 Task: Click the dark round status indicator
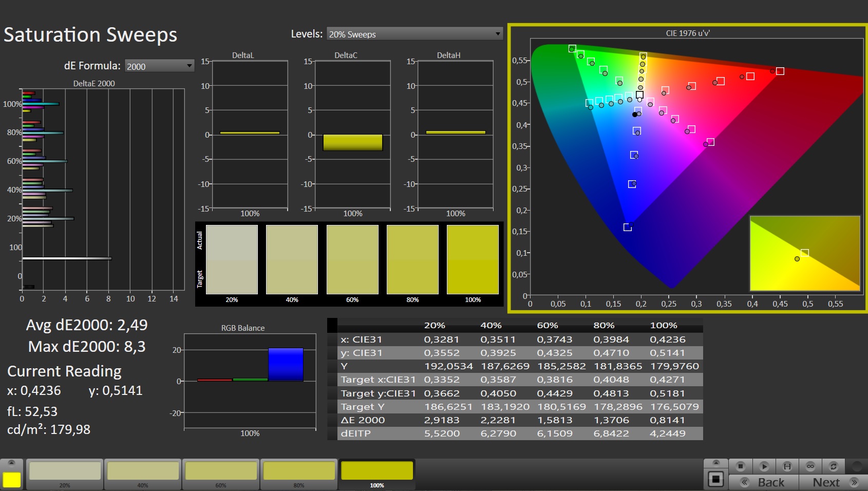point(857,466)
